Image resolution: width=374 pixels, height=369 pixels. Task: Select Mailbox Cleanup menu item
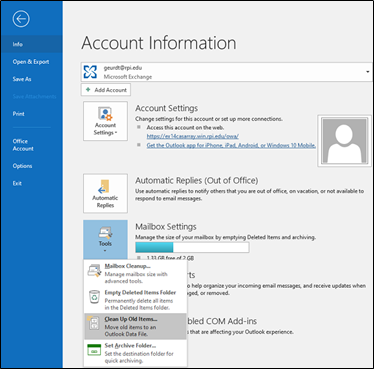(x=135, y=273)
